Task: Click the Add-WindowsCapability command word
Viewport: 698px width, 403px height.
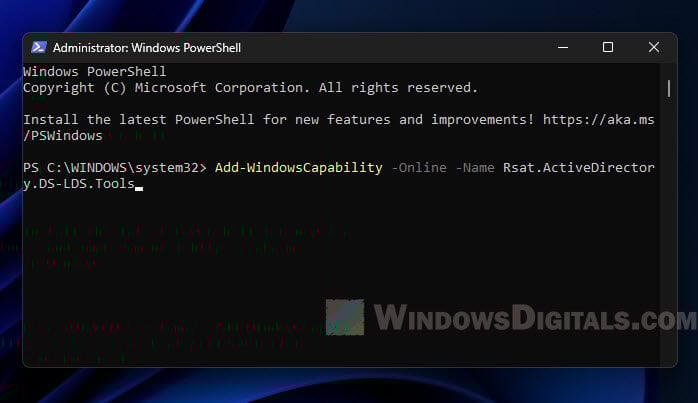Action: (x=299, y=167)
